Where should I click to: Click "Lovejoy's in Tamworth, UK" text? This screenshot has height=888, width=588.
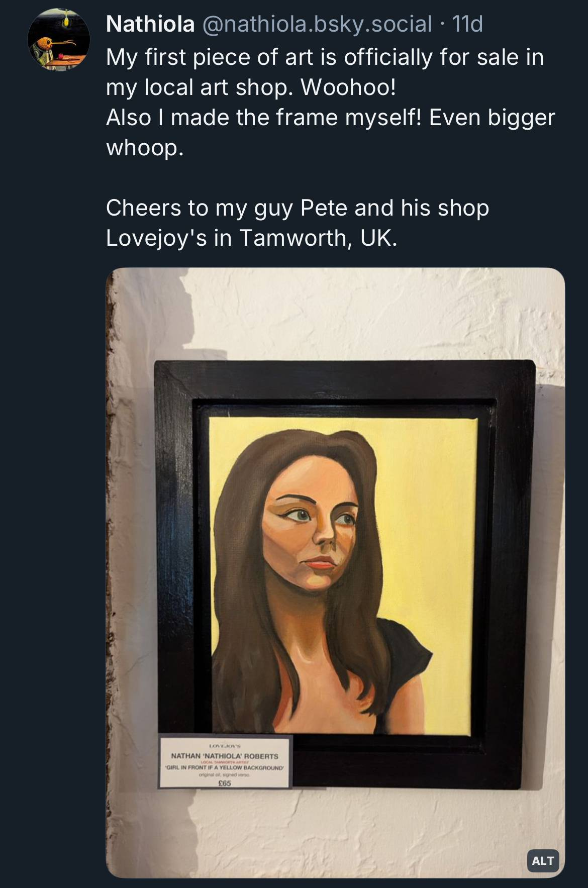(x=251, y=238)
